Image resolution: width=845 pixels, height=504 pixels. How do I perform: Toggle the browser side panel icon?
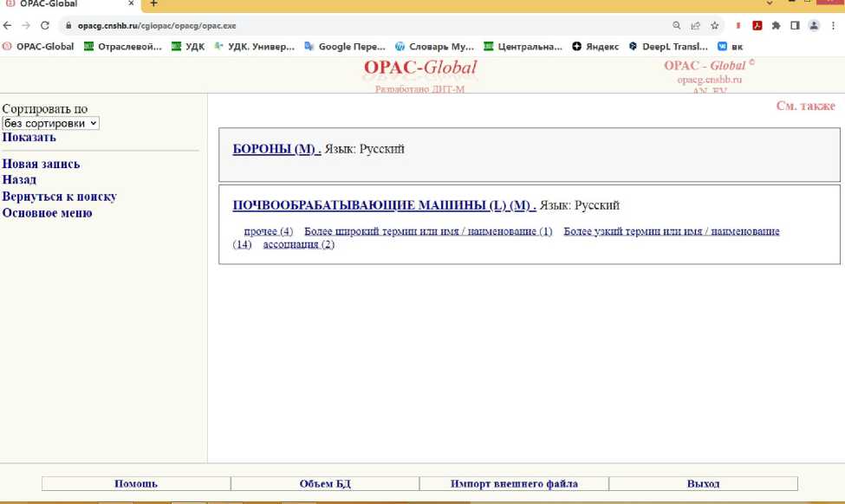(x=795, y=25)
